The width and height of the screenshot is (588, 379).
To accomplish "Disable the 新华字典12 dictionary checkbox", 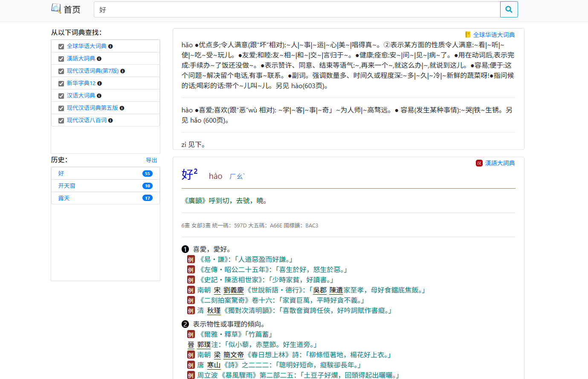I will pyautogui.click(x=61, y=83).
